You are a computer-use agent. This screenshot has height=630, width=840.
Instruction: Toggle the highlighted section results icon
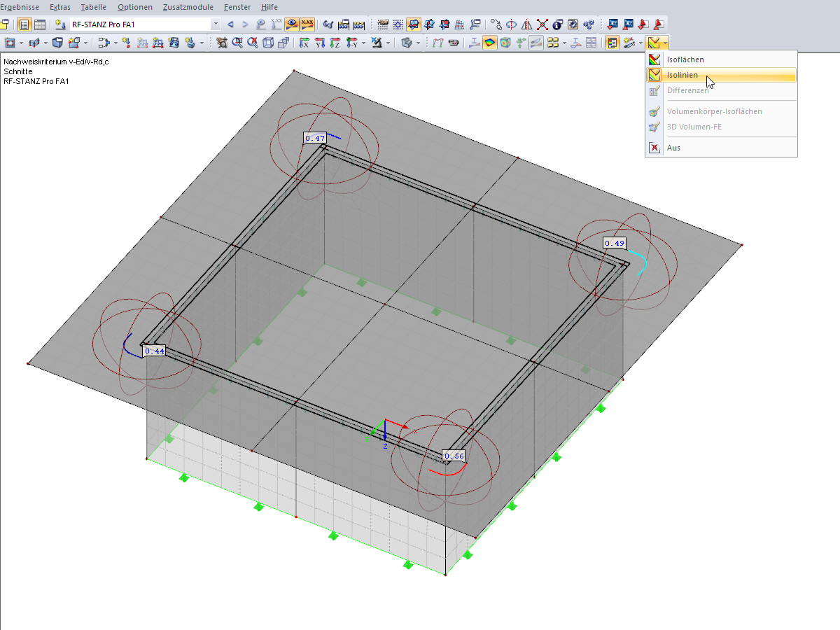coord(536,43)
